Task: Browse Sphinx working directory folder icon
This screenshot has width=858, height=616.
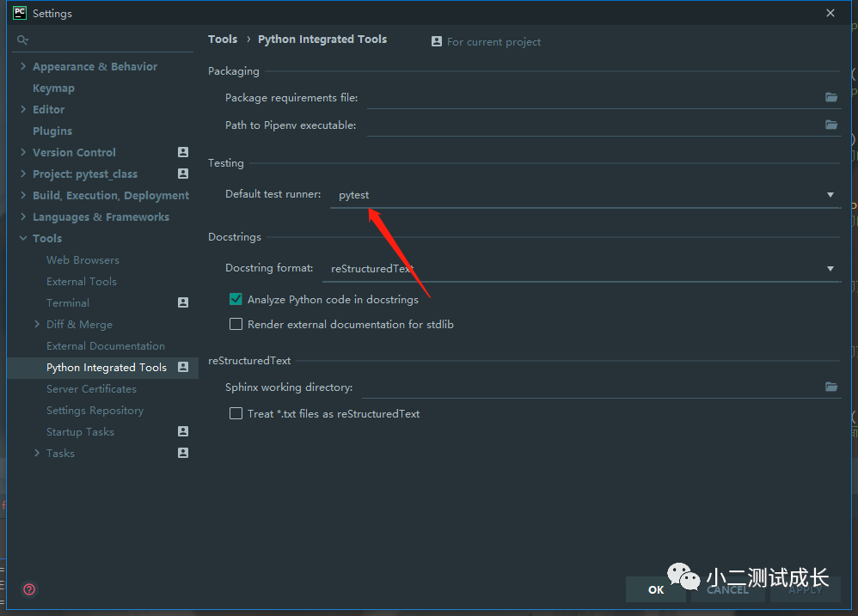Action: (831, 387)
